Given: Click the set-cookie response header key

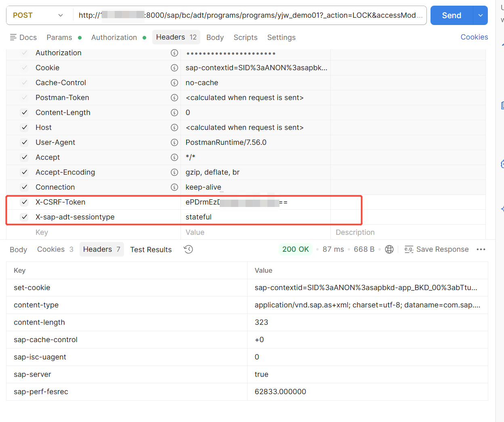Looking at the screenshot, I should point(32,288).
